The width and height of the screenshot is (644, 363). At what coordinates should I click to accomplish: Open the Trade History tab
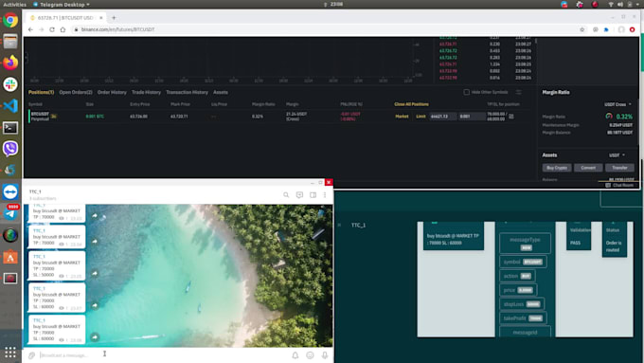[x=146, y=93]
